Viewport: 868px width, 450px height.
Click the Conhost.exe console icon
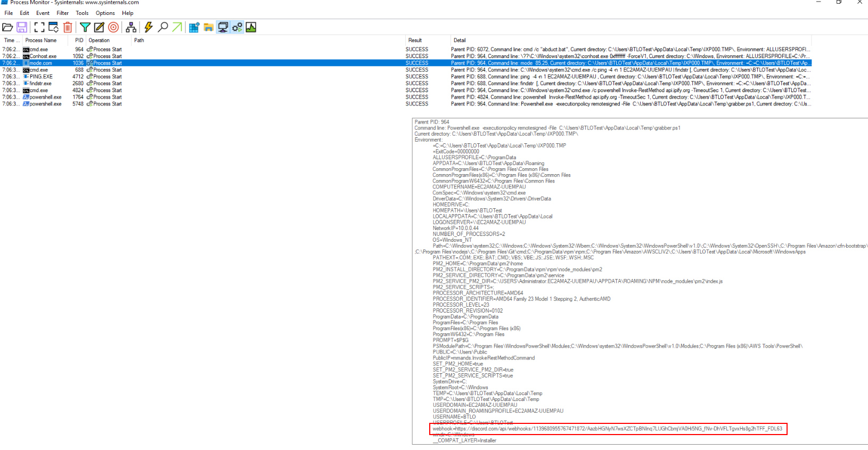click(x=26, y=56)
